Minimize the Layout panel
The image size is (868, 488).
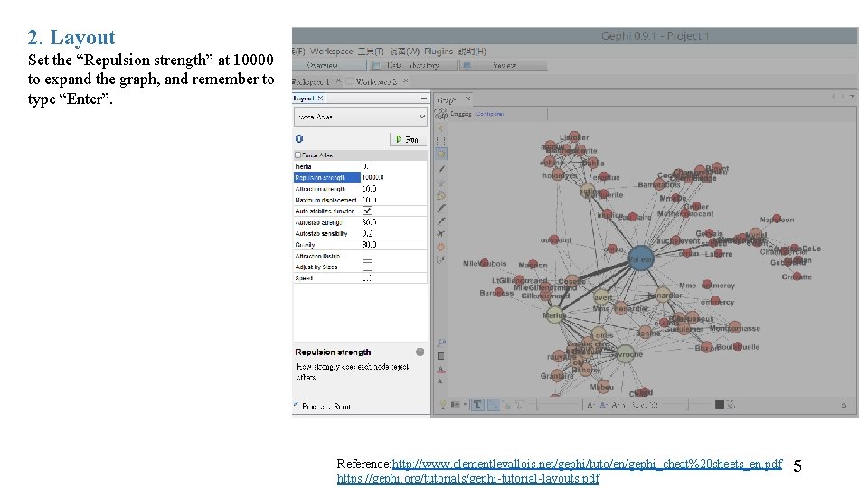tap(423, 98)
